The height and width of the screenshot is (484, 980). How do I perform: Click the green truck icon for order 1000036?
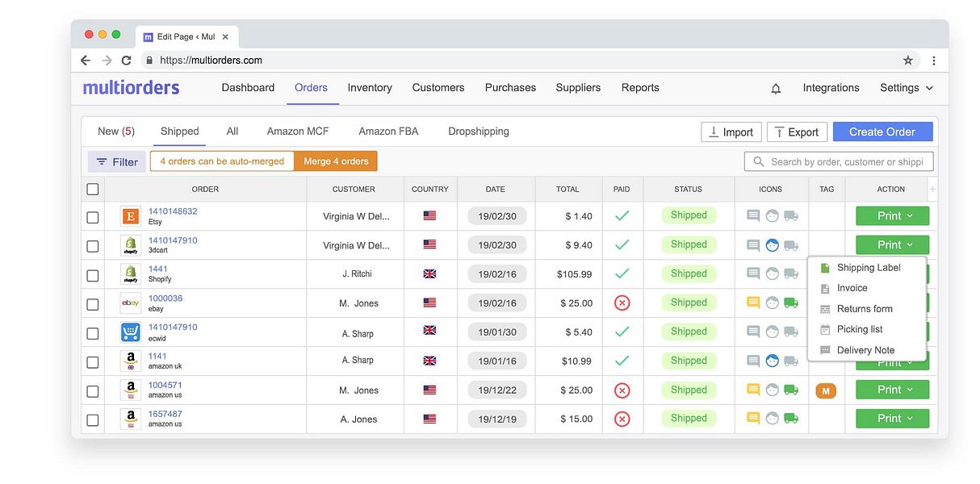point(791,302)
